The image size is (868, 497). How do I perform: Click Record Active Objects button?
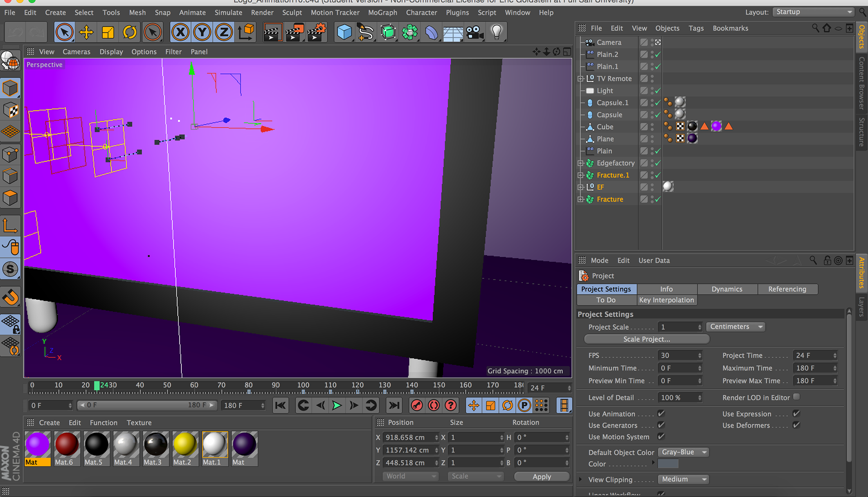tap(417, 405)
